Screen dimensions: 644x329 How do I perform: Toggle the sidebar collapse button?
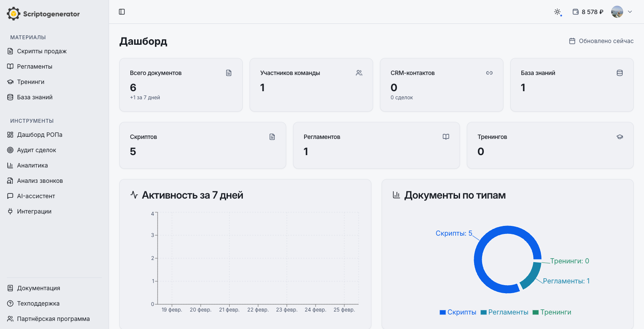click(122, 12)
